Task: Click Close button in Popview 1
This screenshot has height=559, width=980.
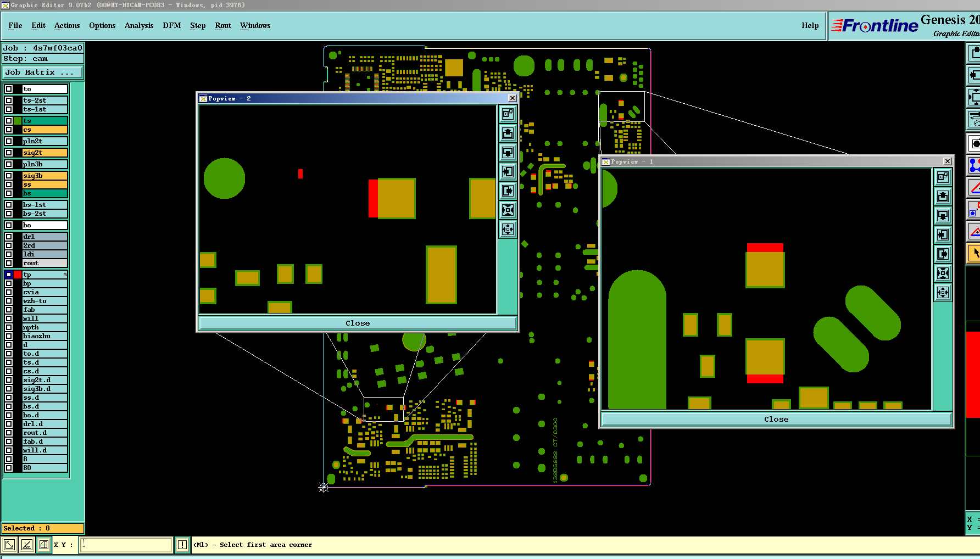Action: (x=776, y=419)
